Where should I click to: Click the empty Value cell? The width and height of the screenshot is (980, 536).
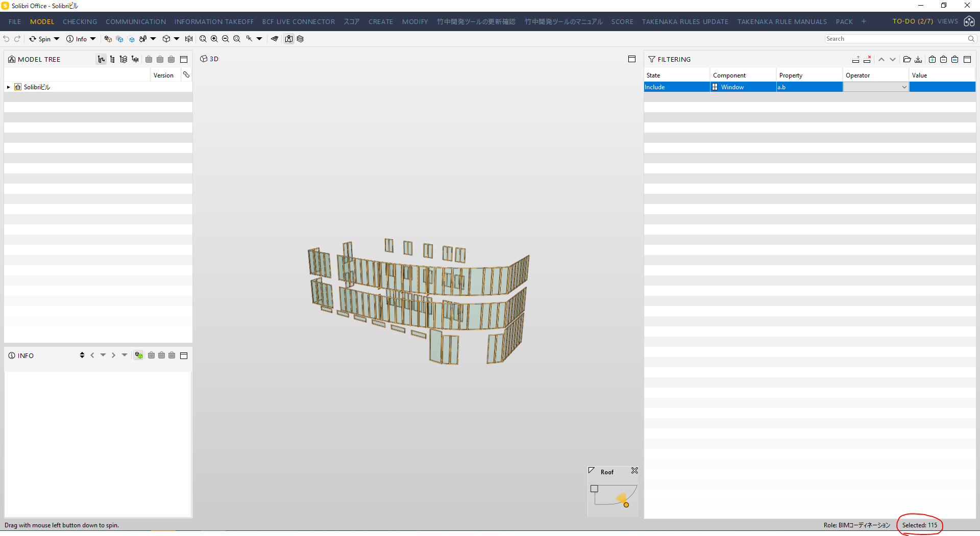tap(942, 87)
